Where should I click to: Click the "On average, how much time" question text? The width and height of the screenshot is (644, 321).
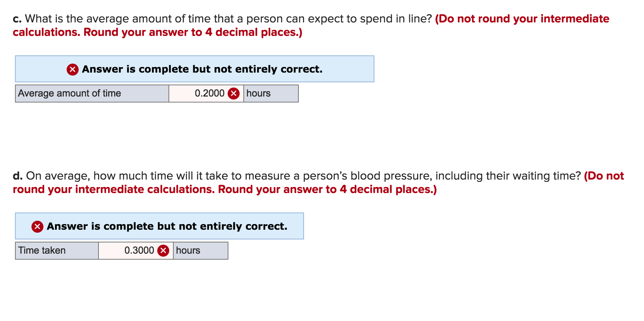click(150, 176)
